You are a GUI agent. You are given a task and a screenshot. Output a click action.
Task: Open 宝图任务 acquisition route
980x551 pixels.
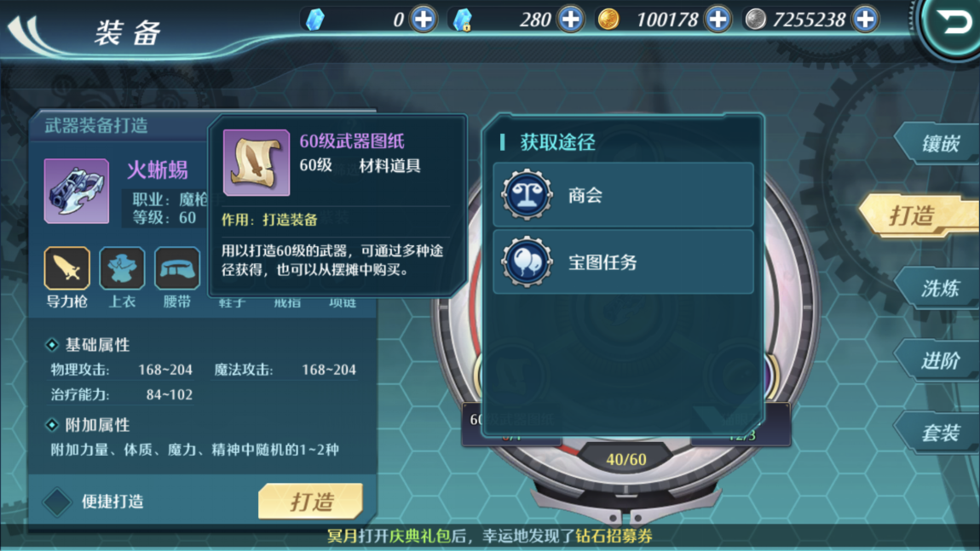pyautogui.click(x=623, y=261)
